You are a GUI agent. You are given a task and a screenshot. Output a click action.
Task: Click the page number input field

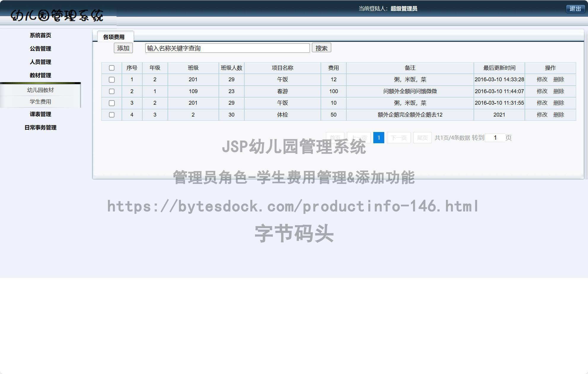[x=495, y=137]
